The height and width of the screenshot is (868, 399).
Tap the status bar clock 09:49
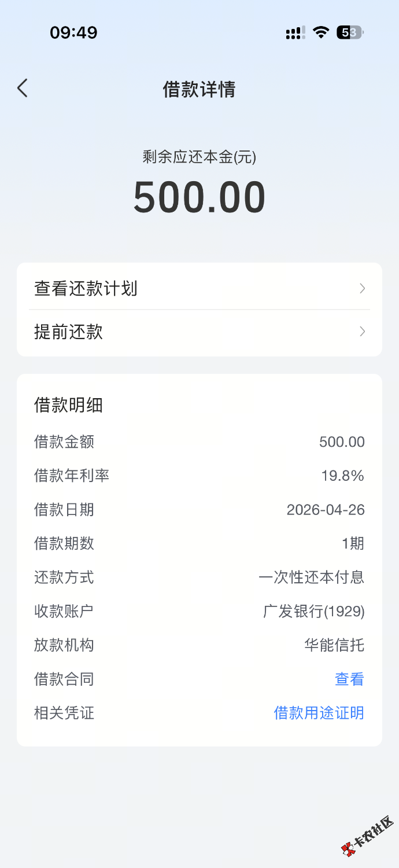pyautogui.click(x=73, y=32)
